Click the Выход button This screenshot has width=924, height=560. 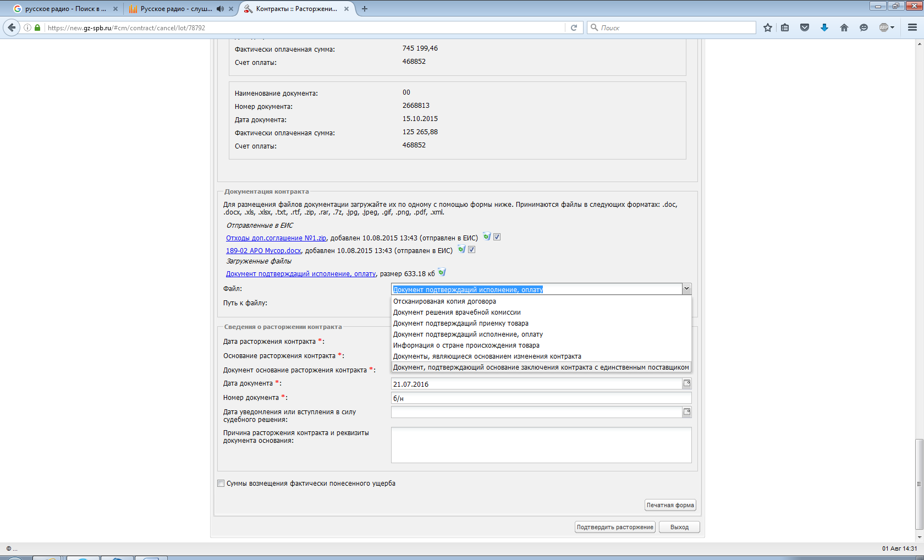pyautogui.click(x=679, y=527)
